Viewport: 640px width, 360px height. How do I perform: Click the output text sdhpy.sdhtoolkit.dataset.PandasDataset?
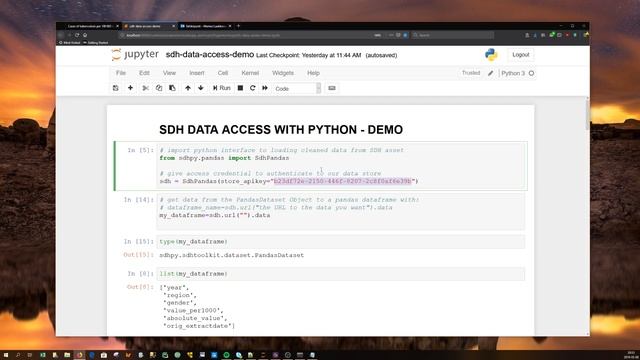231,256
